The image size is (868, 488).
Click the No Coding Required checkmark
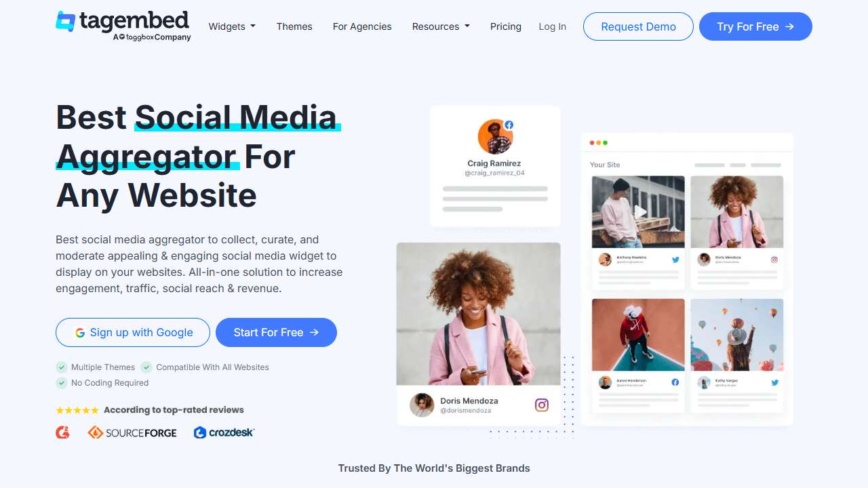(x=62, y=383)
